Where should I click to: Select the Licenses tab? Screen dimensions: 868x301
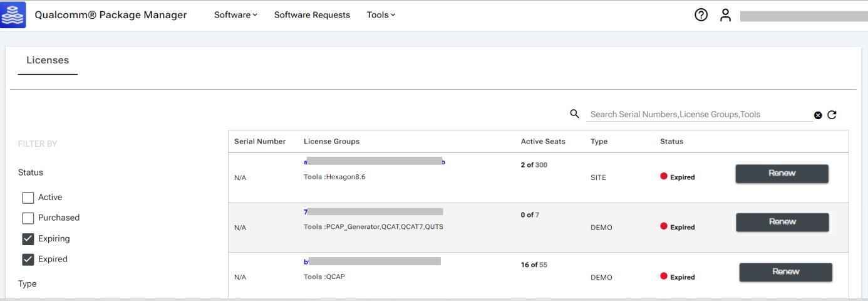pyautogui.click(x=48, y=61)
